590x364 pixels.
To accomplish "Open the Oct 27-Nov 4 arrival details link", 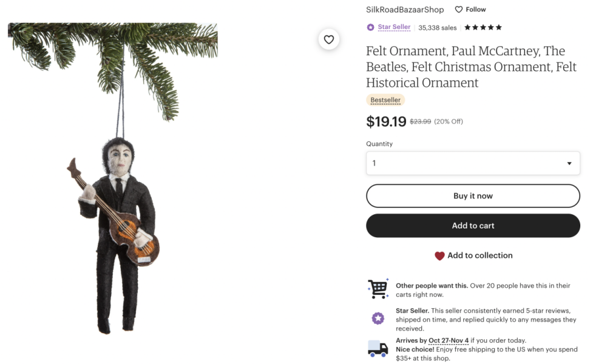I will click(449, 340).
